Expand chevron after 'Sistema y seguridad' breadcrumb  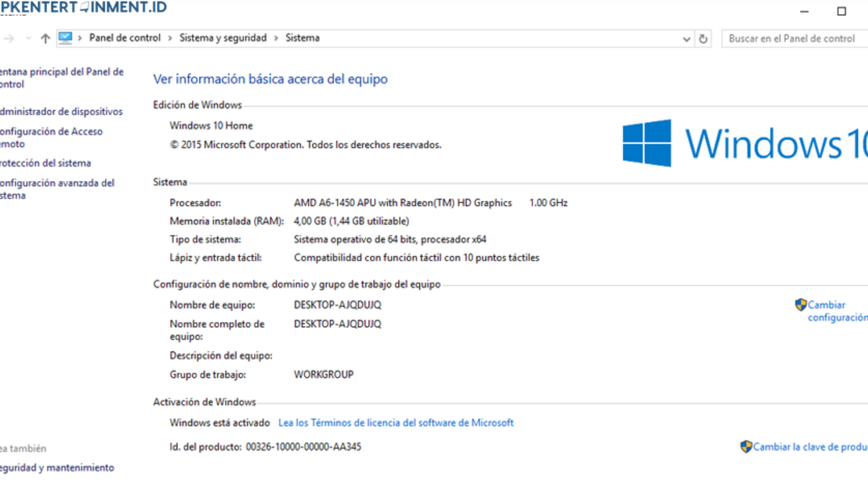click(276, 38)
